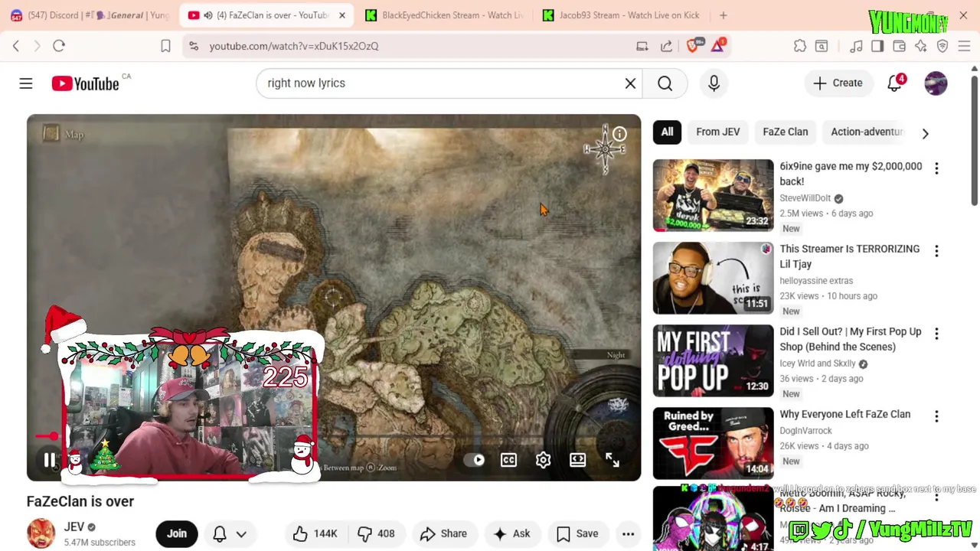This screenshot has height=551, width=980.
Task: Like the video with 144K likes
Action: pyautogui.click(x=315, y=533)
